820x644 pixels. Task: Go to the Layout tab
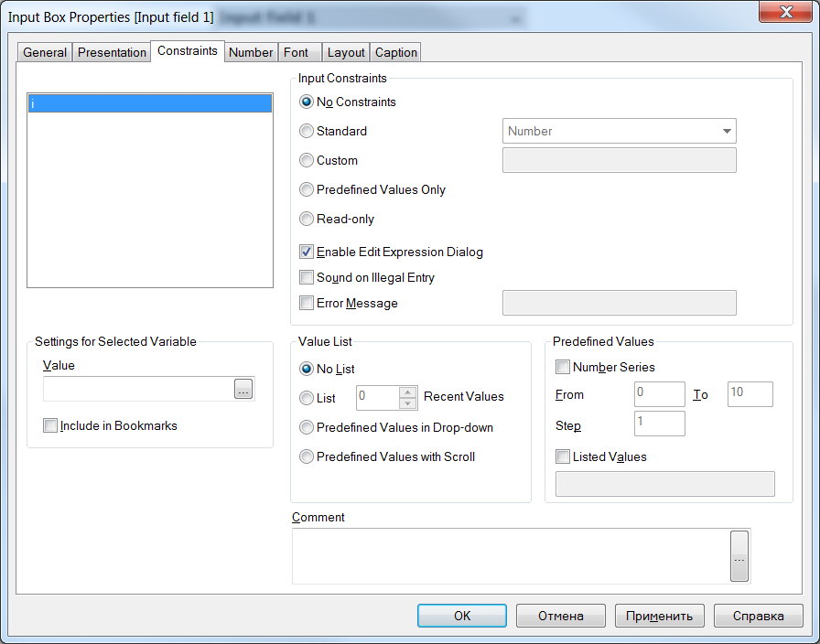[347, 52]
